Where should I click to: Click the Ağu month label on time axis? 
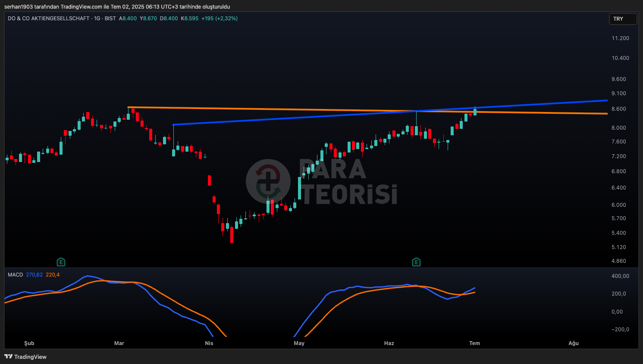(574, 343)
